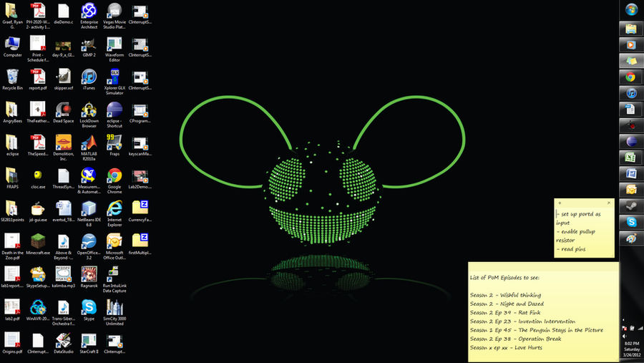This screenshot has width=644, height=363.
Task: Select the SE2811points folder
Action: (12, 211)
